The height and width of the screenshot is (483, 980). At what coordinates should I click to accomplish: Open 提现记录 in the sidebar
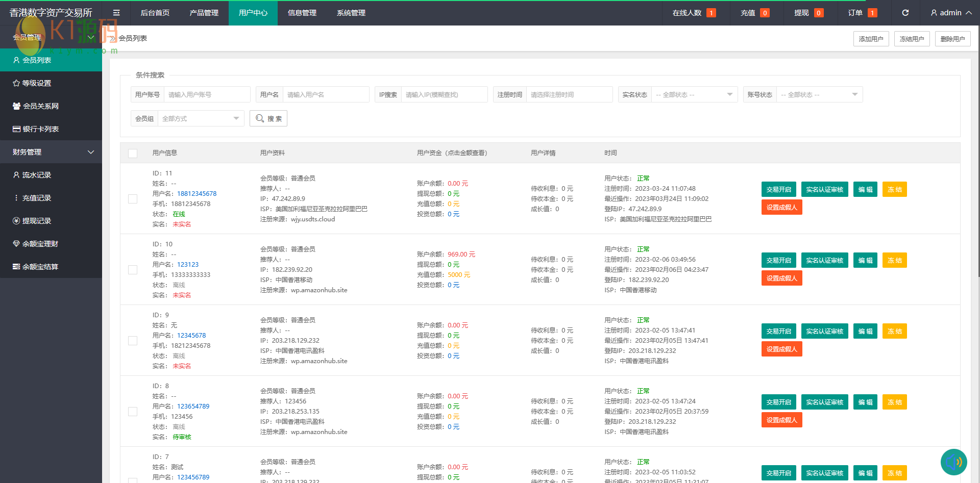click(x=36, y=221)
